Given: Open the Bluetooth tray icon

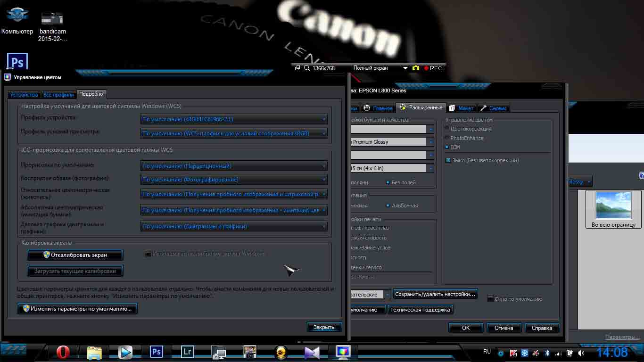Looking at the screenshot, I should click(547, 353).
